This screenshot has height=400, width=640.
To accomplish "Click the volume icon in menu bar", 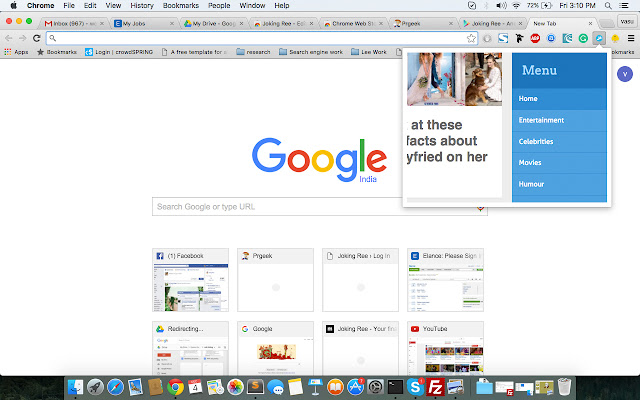I will point(501,5).
